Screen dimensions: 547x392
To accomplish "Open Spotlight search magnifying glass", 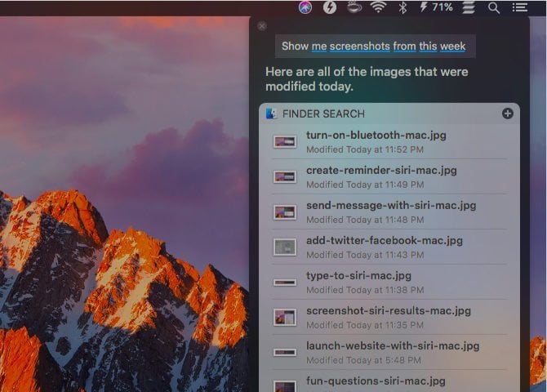I will (x=494, y=7).
